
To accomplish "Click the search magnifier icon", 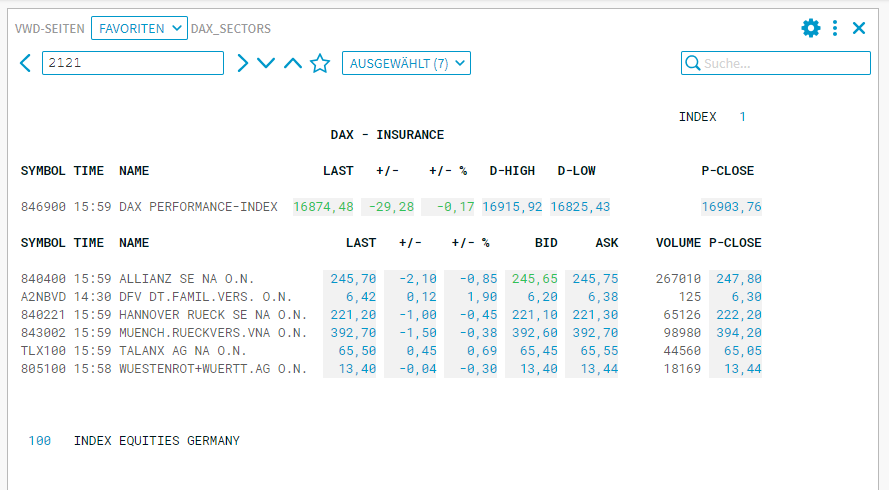I will tap(692, 64).
